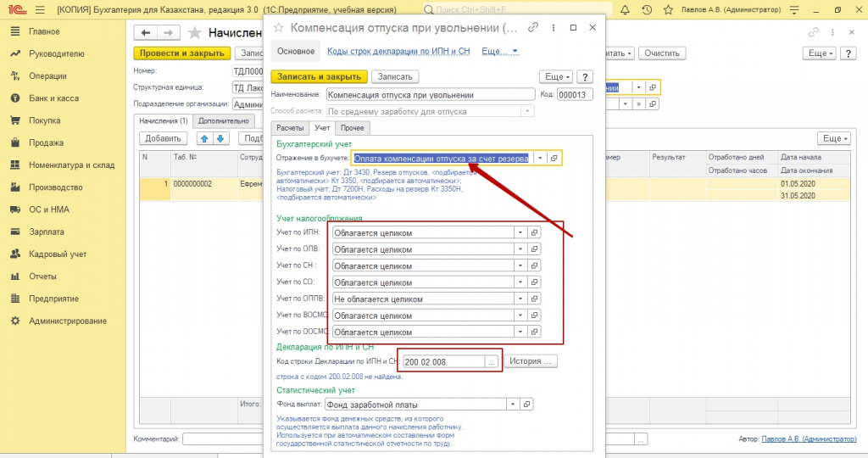Open Еще menu in dialog toolbar

pos(555,77)
